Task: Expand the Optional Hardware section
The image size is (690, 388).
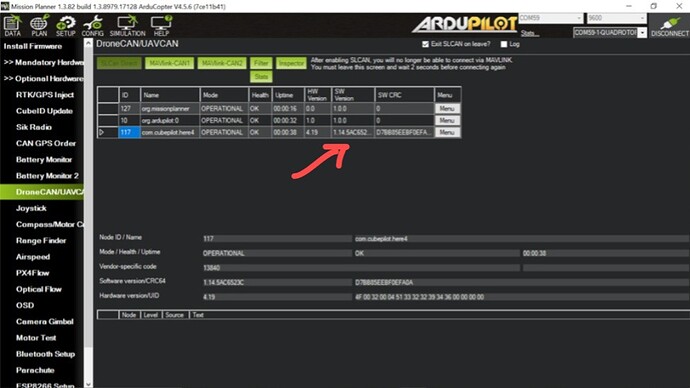Action: 43,79
